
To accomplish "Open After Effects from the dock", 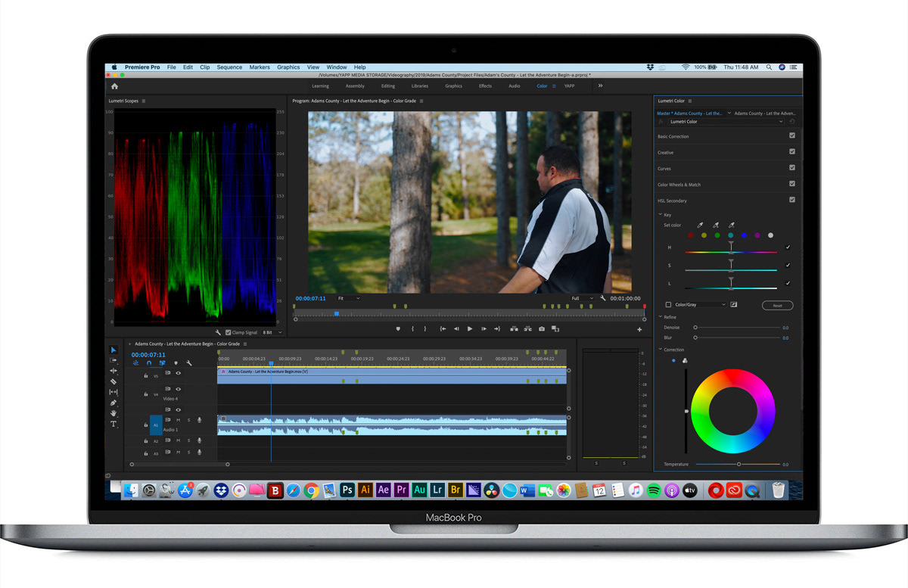I will coord(384,490).
